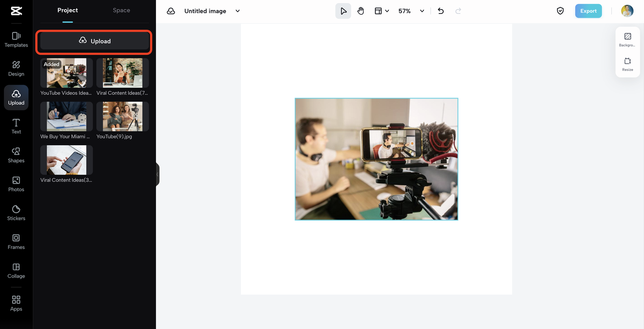The image size is (644, 329).
Task: Click the Redo arrow
Action: (x=458, y=11)
